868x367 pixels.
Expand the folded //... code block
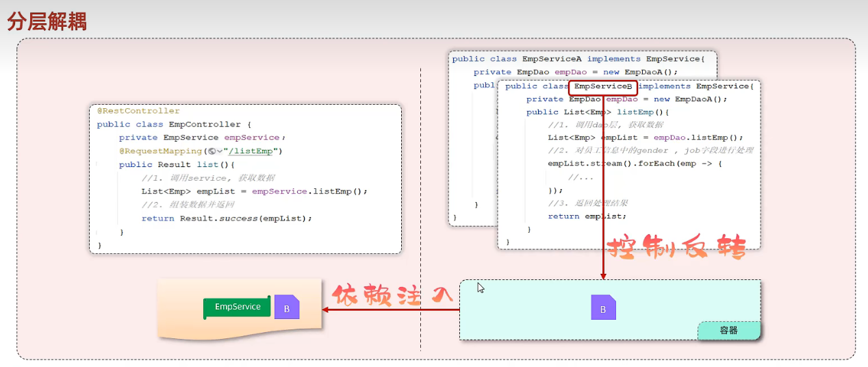580,177
